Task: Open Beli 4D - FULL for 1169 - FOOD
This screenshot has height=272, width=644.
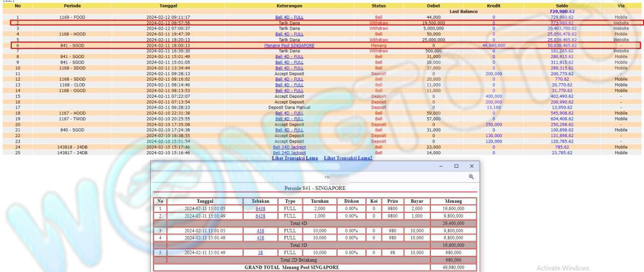Action: (289, 17)
